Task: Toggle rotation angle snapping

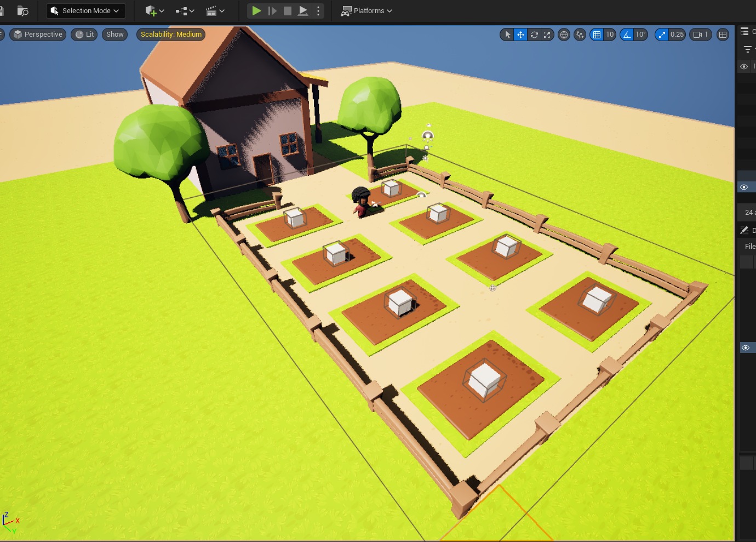Action: coord(626,35)
